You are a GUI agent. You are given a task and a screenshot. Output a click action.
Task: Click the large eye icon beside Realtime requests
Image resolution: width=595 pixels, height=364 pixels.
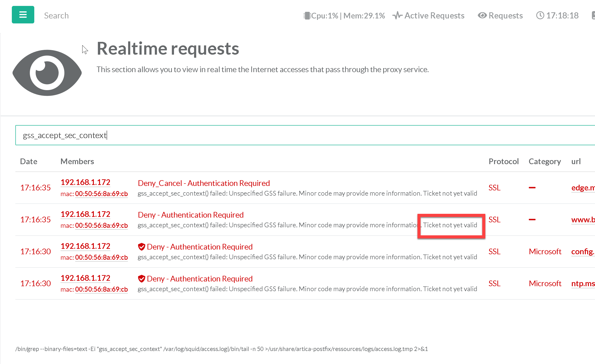pyautogui.click(x=47, y=73)
